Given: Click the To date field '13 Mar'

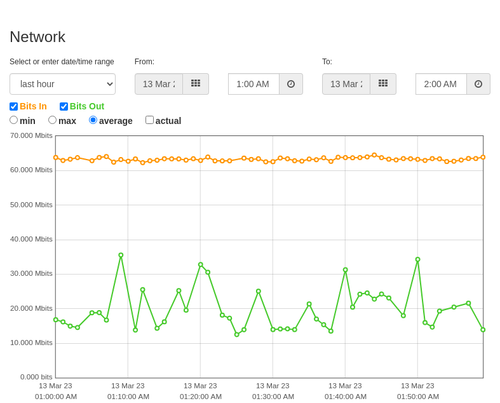Looking at the screenshot, I should click(346, 84).
